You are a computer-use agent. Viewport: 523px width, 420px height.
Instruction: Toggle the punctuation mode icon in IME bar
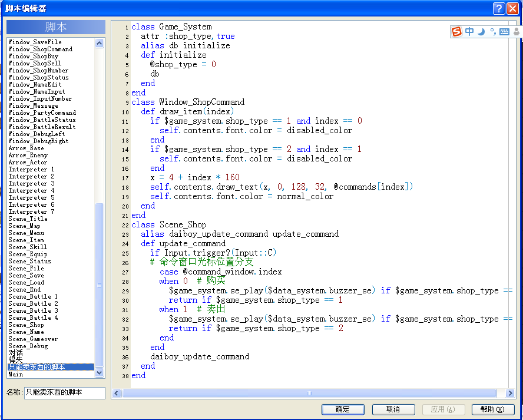492,32
